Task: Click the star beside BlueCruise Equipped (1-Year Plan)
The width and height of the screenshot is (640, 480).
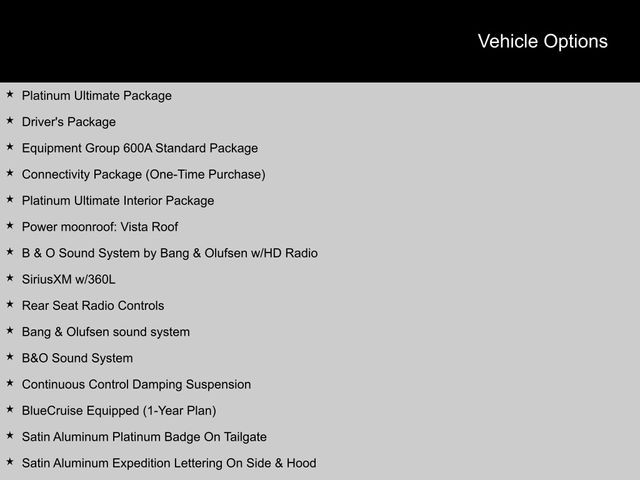Action: [x=10, y=409]
